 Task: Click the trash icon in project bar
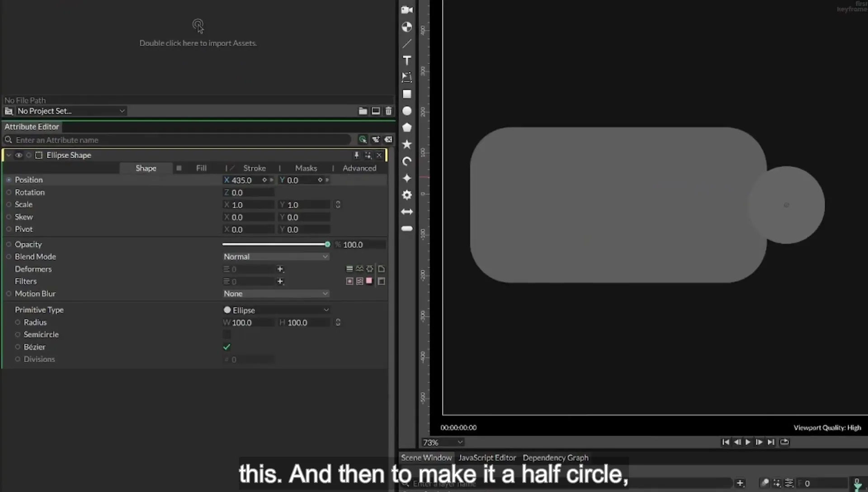[x=388, y=111]
